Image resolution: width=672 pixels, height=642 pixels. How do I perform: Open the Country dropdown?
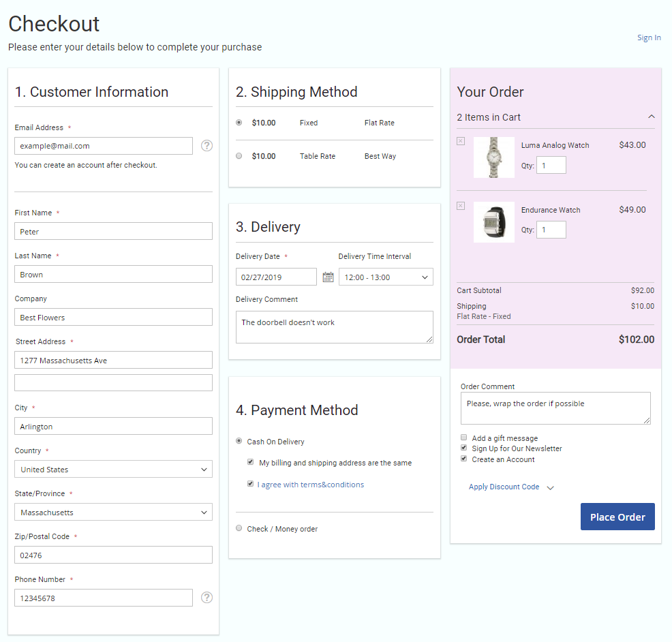[x=113, y=470]
